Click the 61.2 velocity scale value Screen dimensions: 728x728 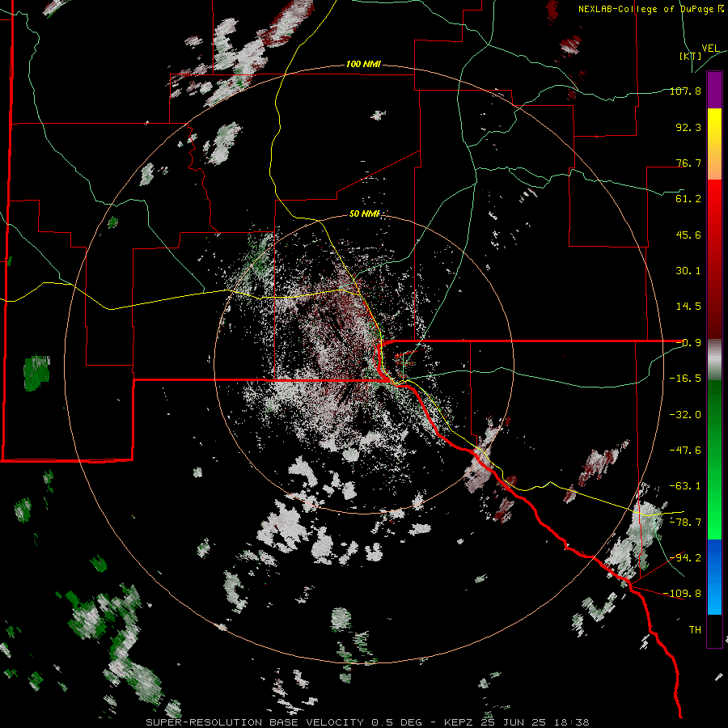688,199
